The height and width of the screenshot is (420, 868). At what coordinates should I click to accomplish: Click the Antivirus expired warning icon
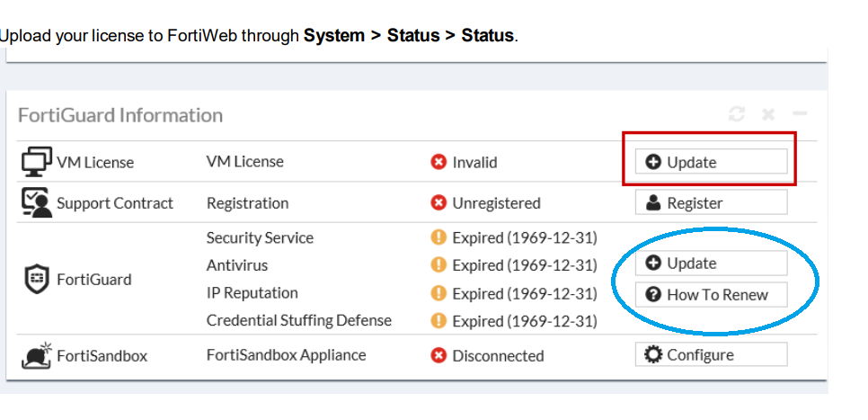pos(438,265)
